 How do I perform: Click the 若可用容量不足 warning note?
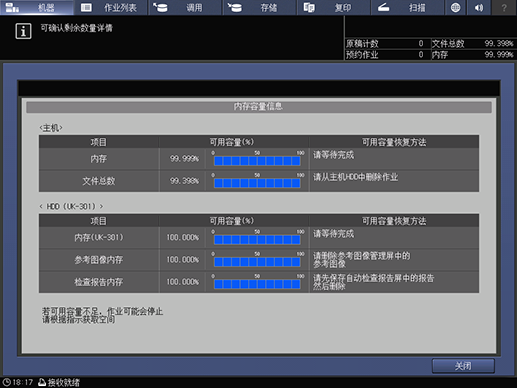(x=102, y=315)
